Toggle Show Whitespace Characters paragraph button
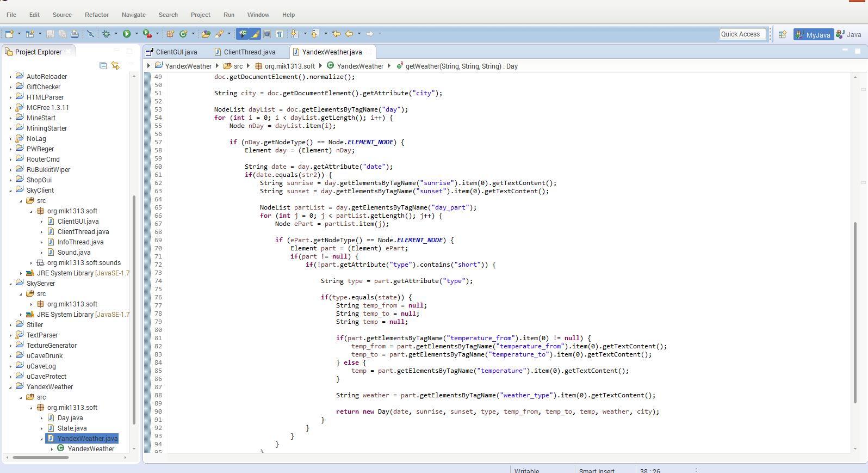The width and height of the screenshot is (868, 473). (279, 34)
